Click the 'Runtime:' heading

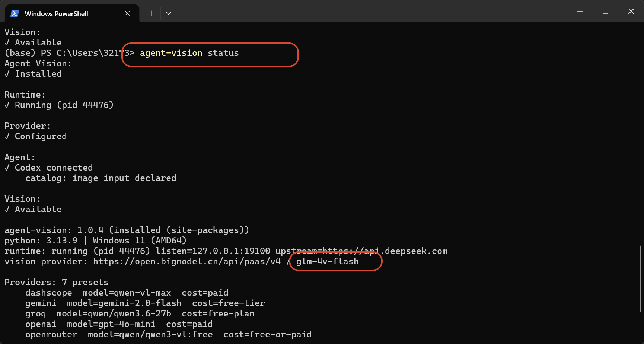tap(25, 95)
